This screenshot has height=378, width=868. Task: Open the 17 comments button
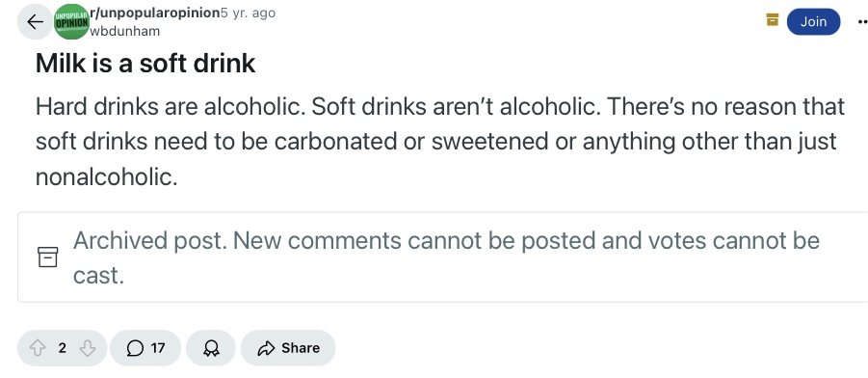pyautogui.click(x=145, y=348)
